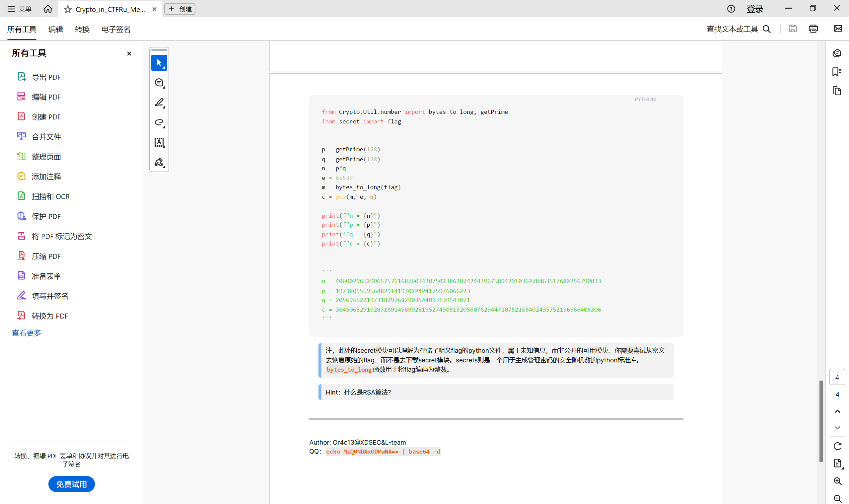Search with the magnifier icon
The height and width of the screenshot is (504, 849).
766,29
